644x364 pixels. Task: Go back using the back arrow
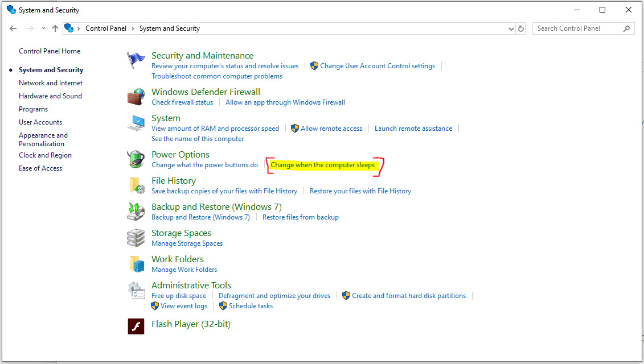click(x=14, y=28)
